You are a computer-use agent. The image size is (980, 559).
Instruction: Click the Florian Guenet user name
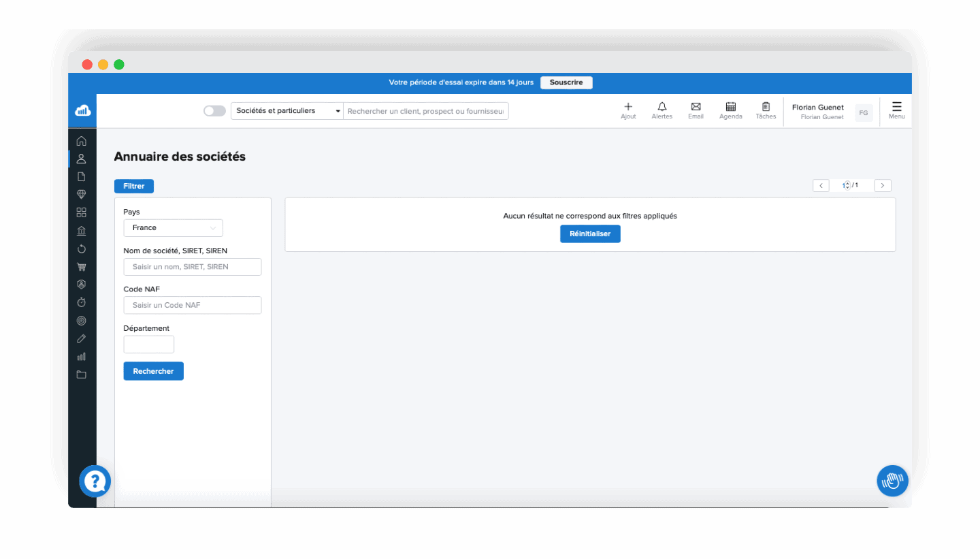click(818, 107)
